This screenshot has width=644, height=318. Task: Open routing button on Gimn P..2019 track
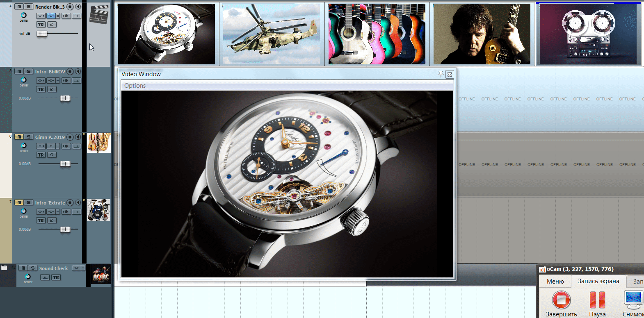tap(41, 146)
